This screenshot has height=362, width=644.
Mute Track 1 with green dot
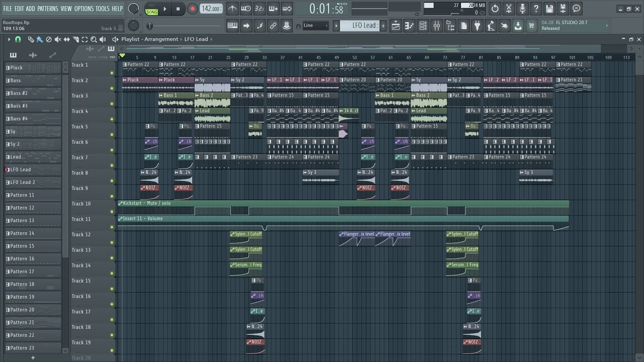112,73
